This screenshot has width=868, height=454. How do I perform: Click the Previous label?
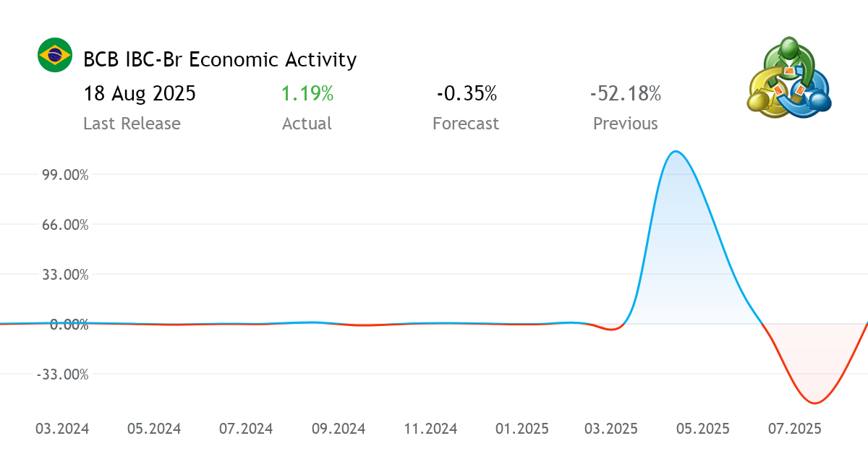pyautogui.click(x=626, y=124)
